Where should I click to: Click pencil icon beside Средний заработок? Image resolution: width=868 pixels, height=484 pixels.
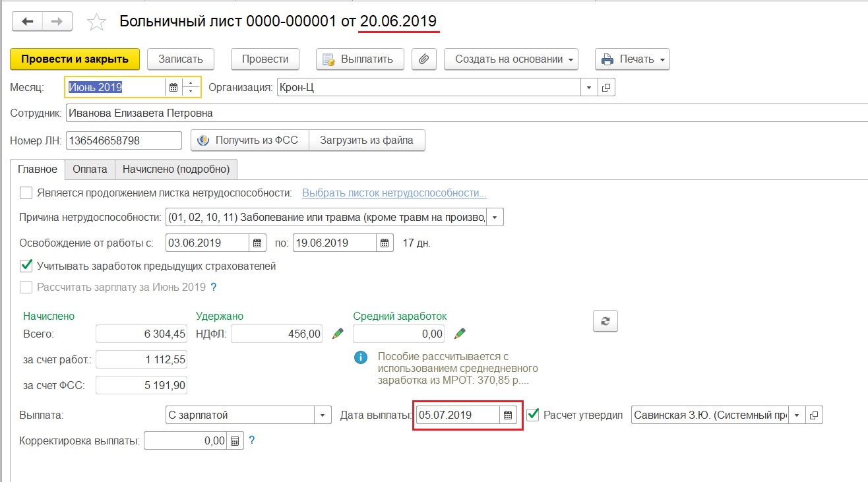click(x=460, y=334)
